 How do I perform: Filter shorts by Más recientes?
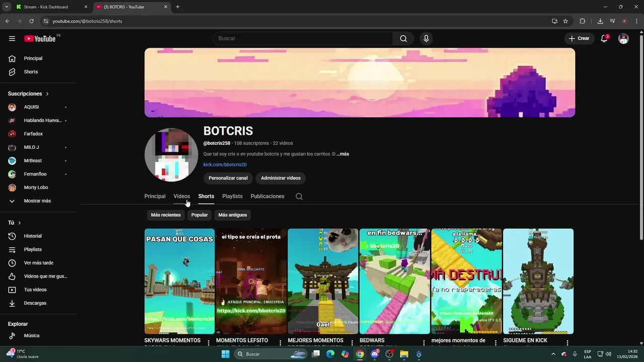(x=166, y=215)
